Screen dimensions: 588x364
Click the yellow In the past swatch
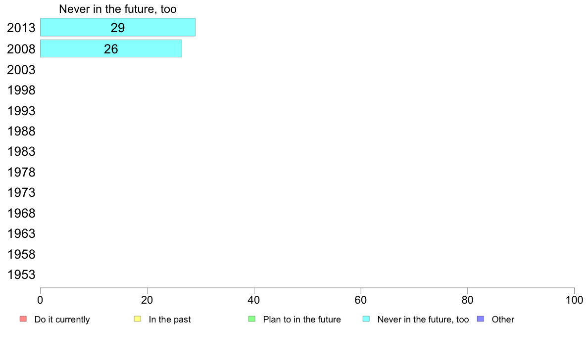[x=138, y=319]
